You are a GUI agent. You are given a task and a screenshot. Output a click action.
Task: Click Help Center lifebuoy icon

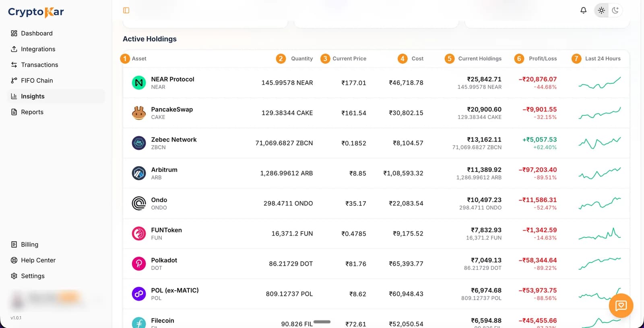click(x=14, y=260)
